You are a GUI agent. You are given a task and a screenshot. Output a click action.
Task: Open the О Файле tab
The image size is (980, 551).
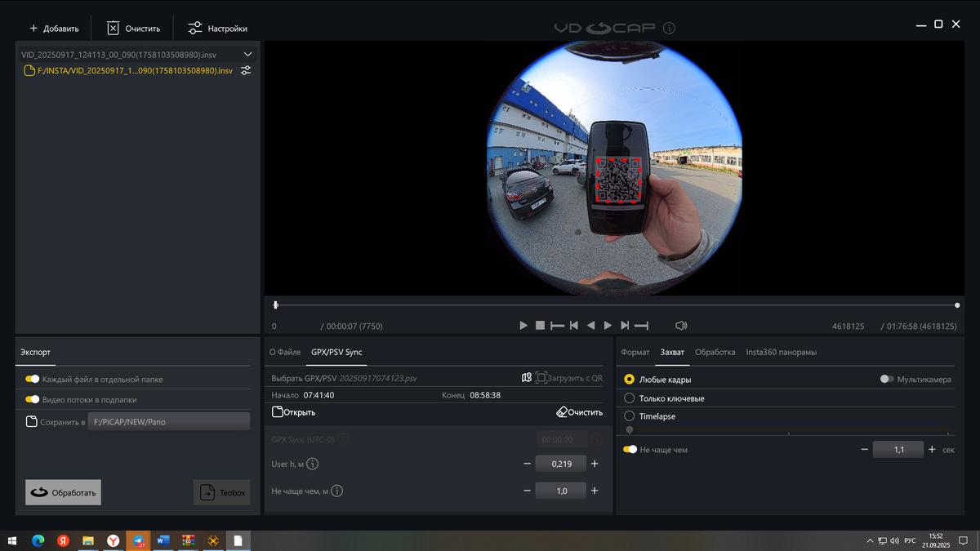coord(285,353)
